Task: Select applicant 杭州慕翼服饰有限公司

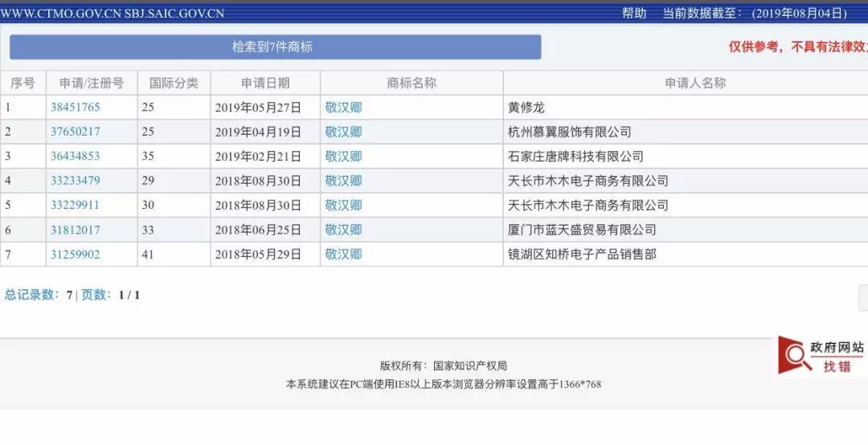Action: pos(570,132)
